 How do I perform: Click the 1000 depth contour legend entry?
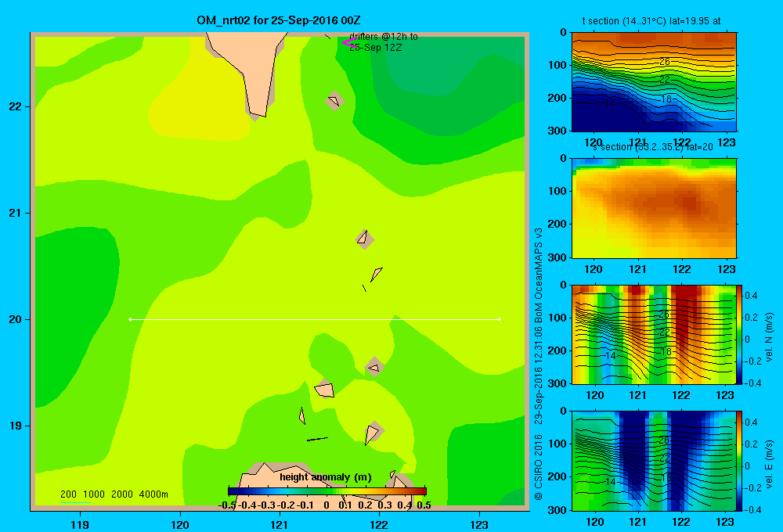pyautogui.click(x=94, y=494)
